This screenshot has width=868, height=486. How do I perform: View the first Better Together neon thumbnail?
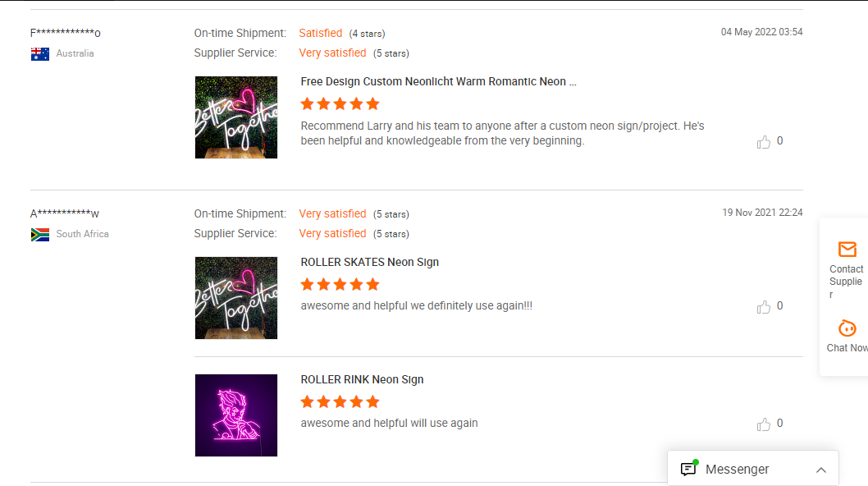[236, 117]
